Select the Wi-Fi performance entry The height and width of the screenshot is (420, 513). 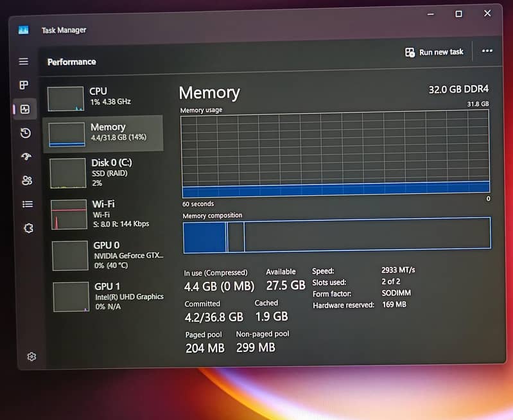[x=106, y=214]
